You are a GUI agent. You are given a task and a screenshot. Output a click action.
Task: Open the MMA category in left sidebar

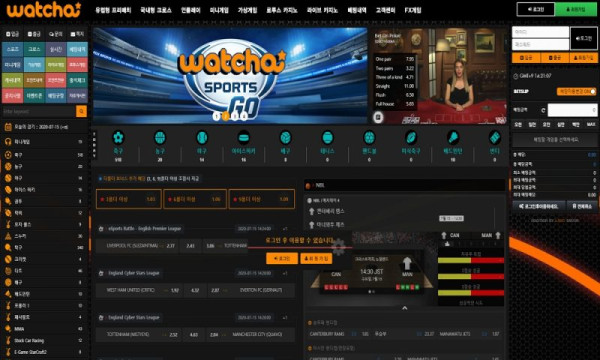[x=19, y=329]
